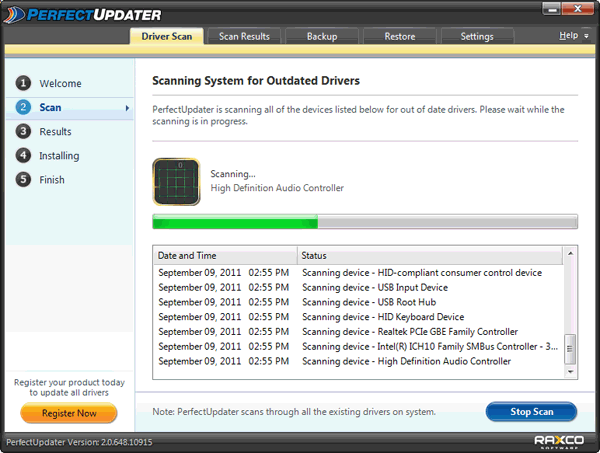The width and height of the screenshot is (600, 453).
Task: Click the Stop Scan button
Action: pos(532,412)
